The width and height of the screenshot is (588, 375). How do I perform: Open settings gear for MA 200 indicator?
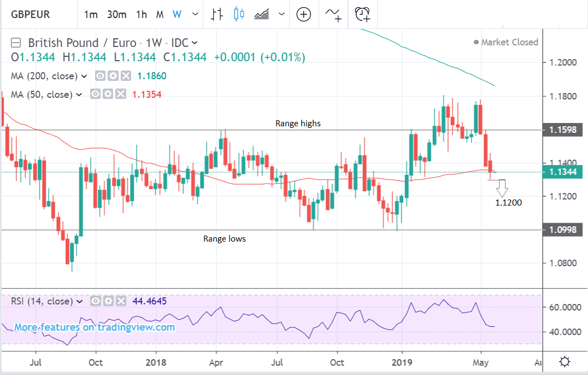coord(113,76)
